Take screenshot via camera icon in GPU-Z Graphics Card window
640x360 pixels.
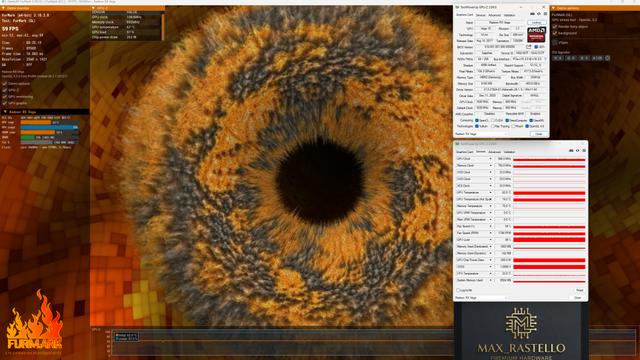click(x=532, y=14)
